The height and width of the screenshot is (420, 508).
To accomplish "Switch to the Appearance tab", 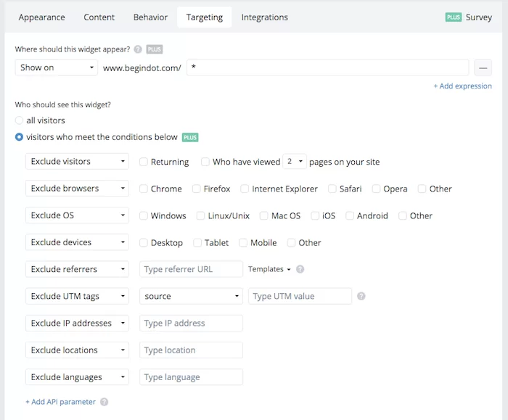I will tap(41, 17).
